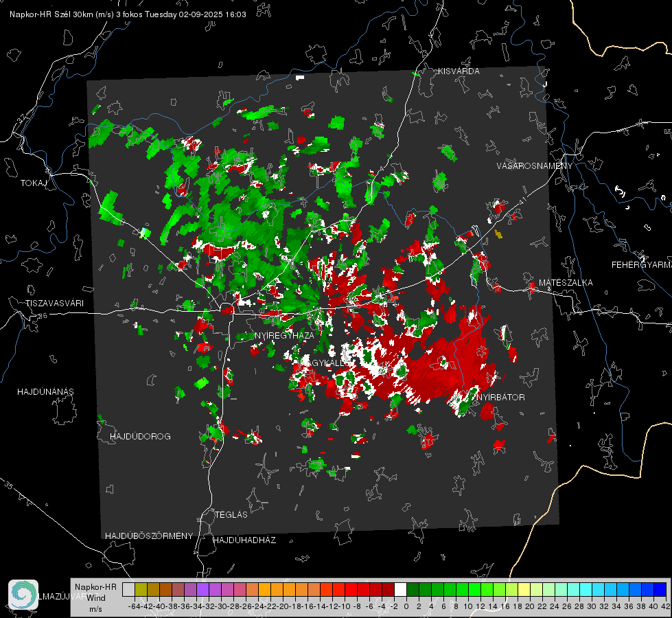672x618 pixels.
Task: Click the NYÍRBÁTOR town label
Action: pyautogui.click(x=500, y=397)
